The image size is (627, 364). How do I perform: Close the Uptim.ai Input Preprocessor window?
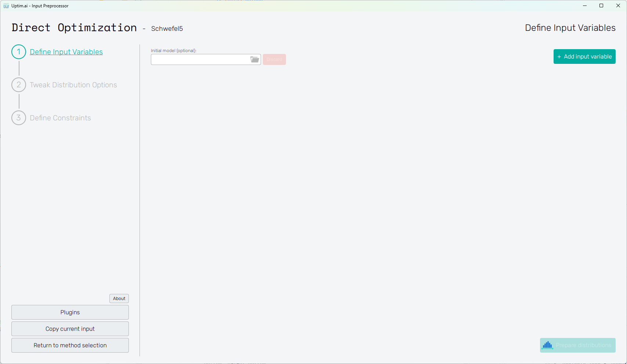tap(618, 6)
